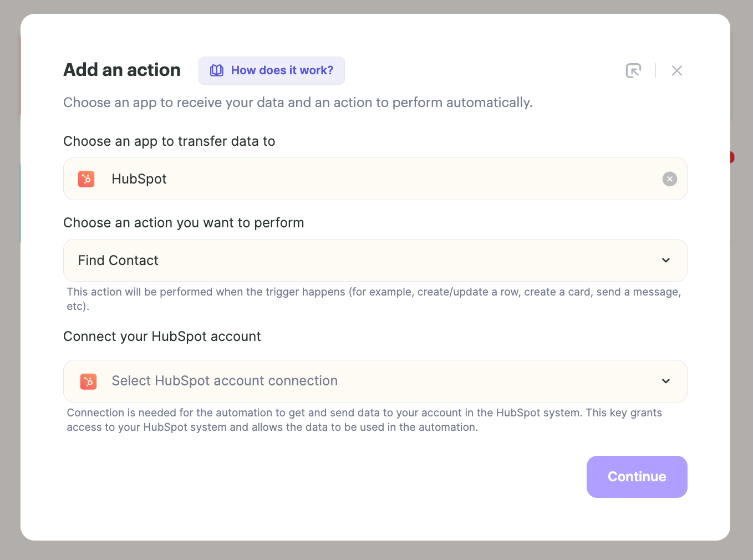Click the account connection chevron arrow

(x=666, y=381)
